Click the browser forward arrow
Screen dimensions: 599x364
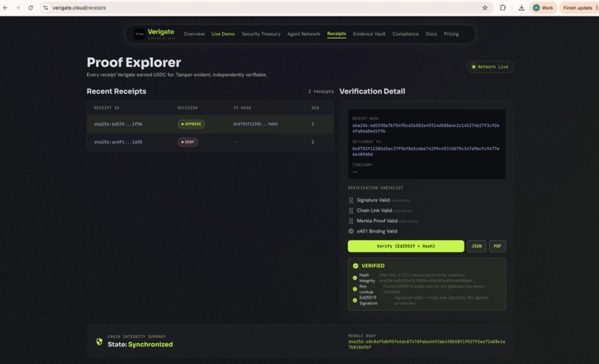click(x=18, y=7)
